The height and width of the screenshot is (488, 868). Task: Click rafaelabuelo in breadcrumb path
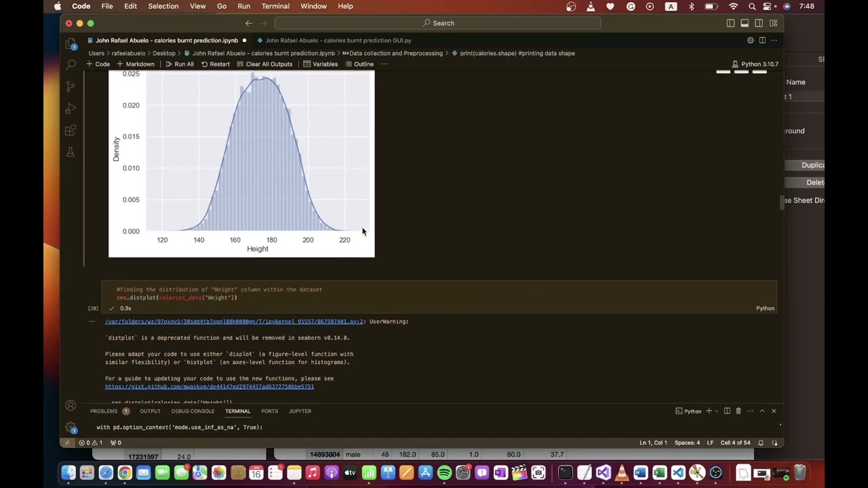pos(127,53)
